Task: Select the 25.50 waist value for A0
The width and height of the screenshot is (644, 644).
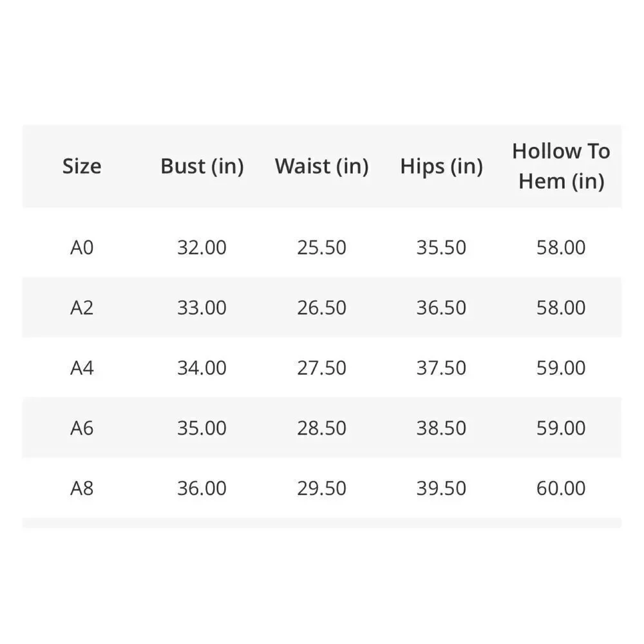Action: tap(321, 247)
